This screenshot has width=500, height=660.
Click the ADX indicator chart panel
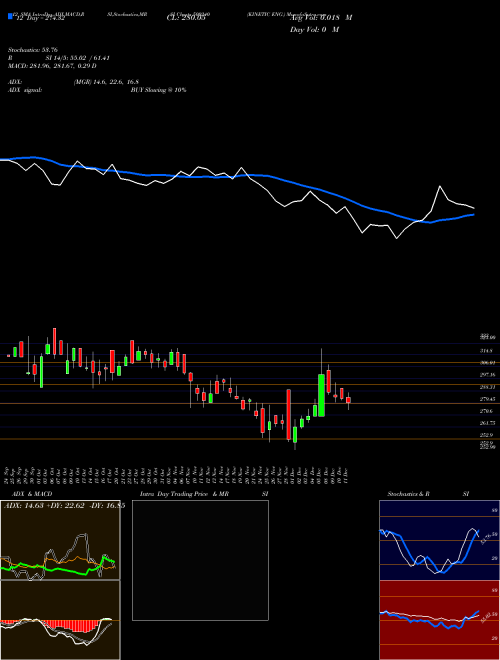60,540
